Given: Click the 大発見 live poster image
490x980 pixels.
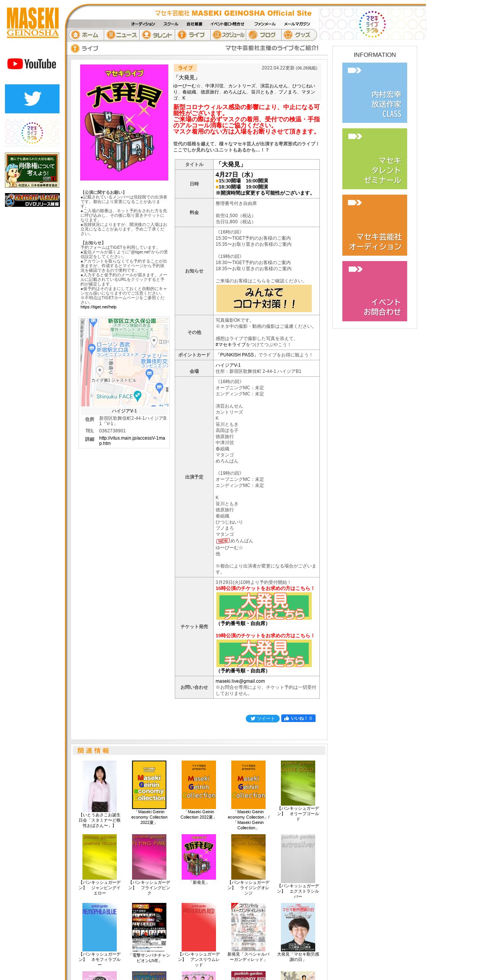Looking at the screenshot, I should tap(124, 122).
